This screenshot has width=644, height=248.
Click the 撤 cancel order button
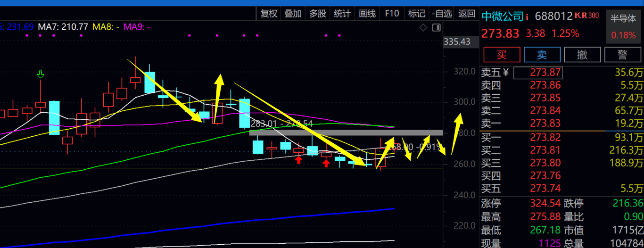[582, 55]
